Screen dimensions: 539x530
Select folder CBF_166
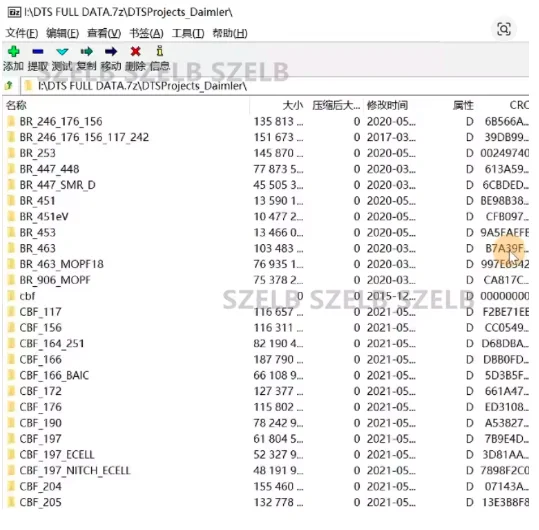[41, 360]
